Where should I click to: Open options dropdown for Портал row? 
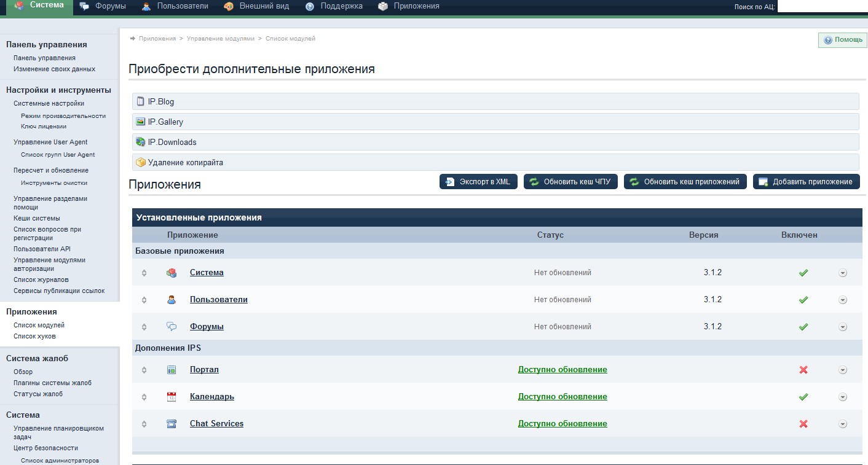[x=843, y=370]
